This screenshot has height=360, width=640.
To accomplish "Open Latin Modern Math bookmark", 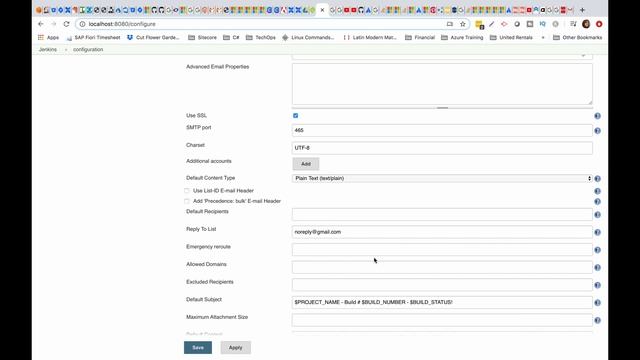I will pyautogui.click(x=371, y=37).
